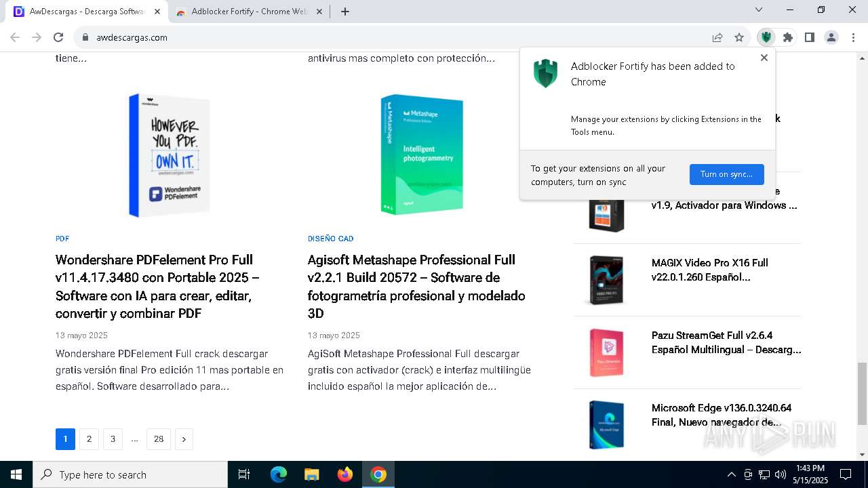Go back with browser back arrow
This screenshot has width=868, height=488.
(15, 37)
